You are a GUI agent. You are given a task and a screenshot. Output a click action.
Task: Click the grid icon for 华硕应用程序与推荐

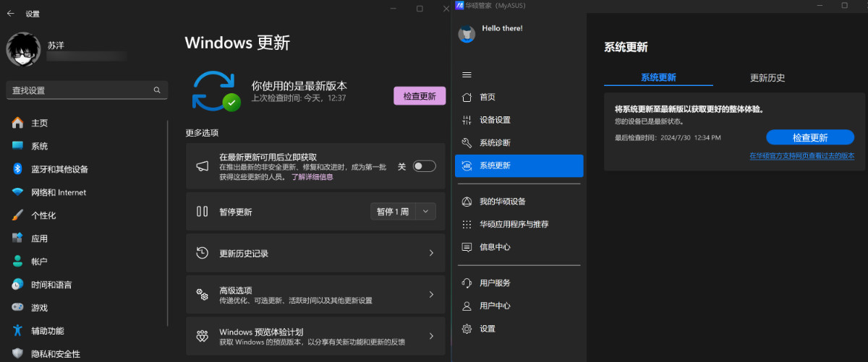[467, 224]
